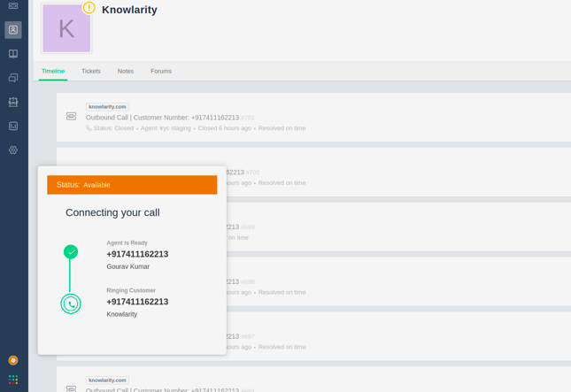
Task: Open the Reports chart icon in sidebar
Action: tap(13, 126)
